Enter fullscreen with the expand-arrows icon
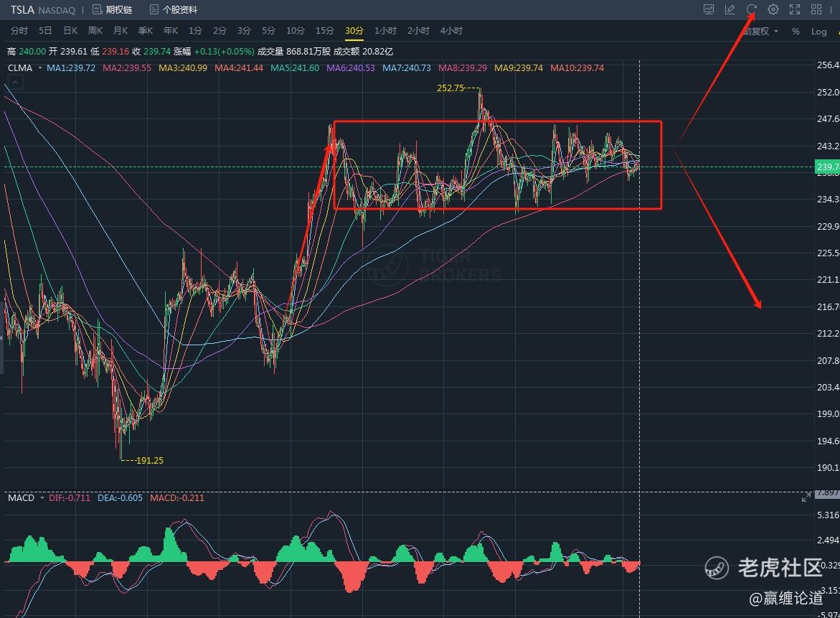The height and width of the screenshot is (618, 840). click(x=795, y=9)
